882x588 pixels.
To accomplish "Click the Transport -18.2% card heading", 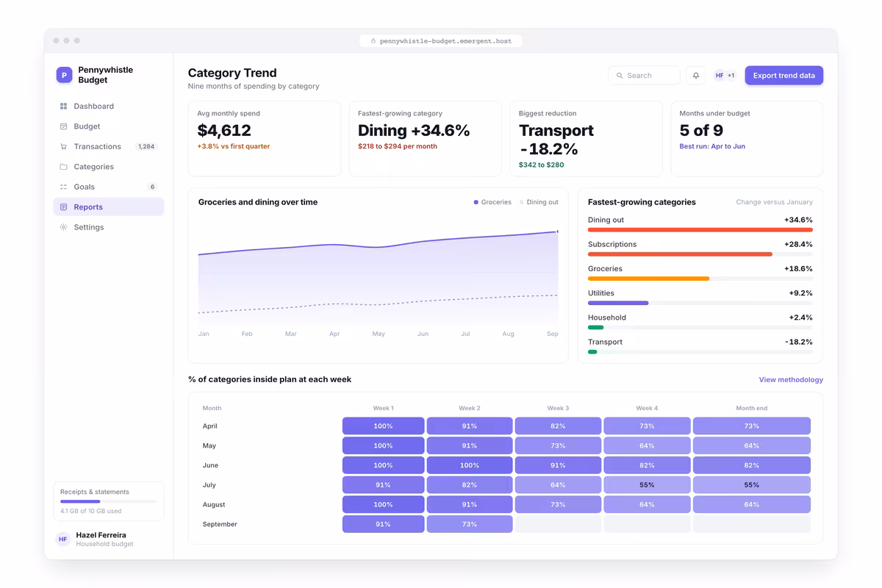I will pyautogui.click(x=556, y=140).
